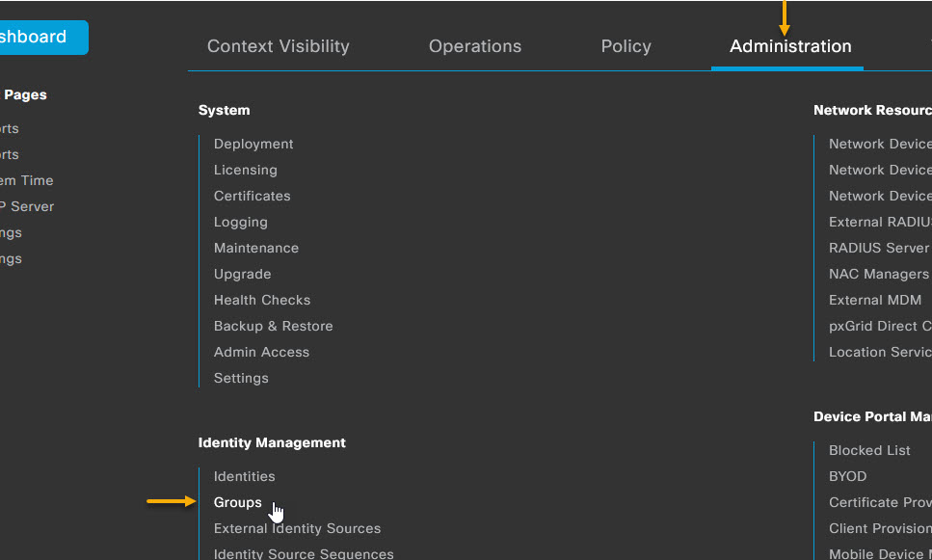Open Blocked List under Device Portal

click(869, 451)
